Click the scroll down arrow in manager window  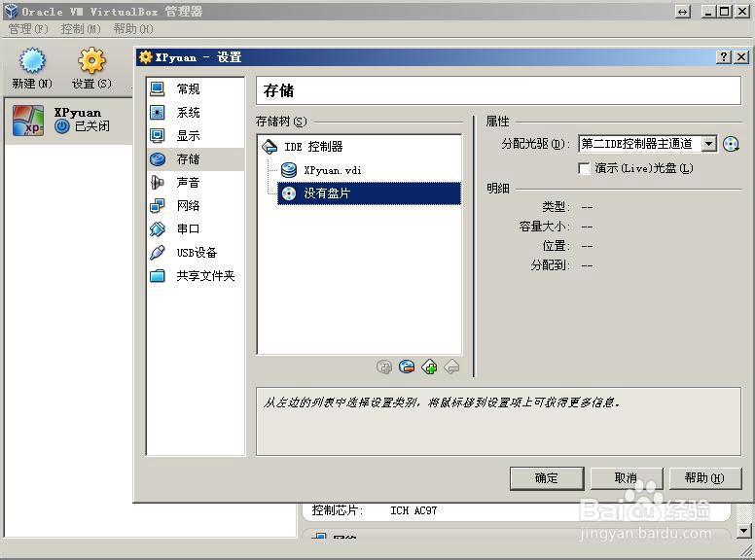pos(744,531)
